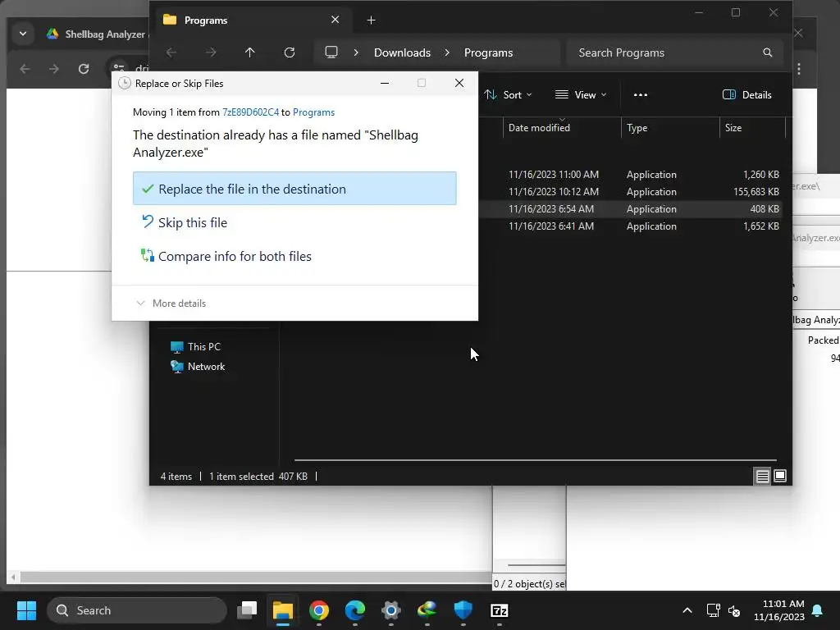Open the Windows Start menu
The height and width of the screenshot is (630, 840).
tap(26, 610)
